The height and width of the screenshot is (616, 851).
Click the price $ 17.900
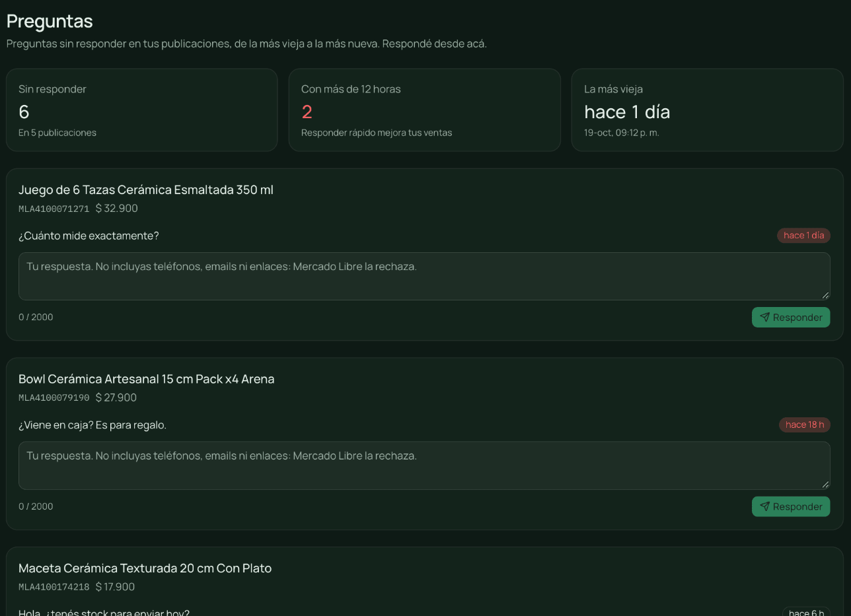point(116,587)
